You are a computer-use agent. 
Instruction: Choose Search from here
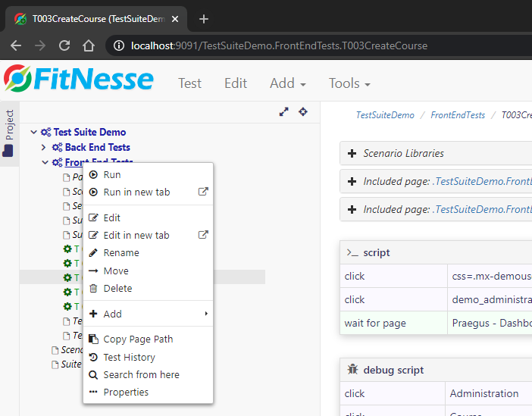click(148, 374)
